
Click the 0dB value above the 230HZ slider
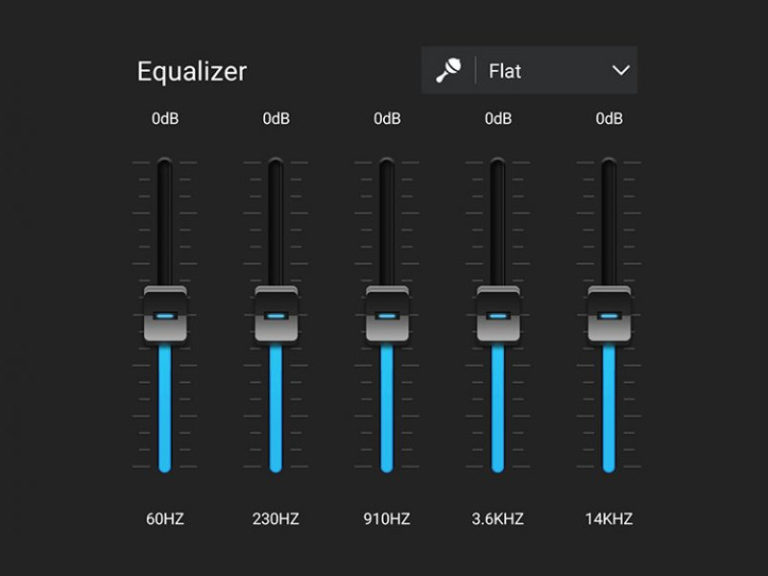[x=276, y=119]
